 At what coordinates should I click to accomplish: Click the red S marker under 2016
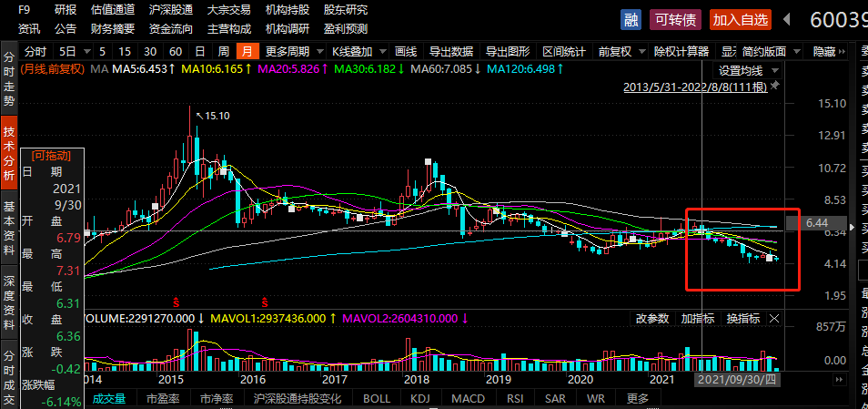[266, 301]
